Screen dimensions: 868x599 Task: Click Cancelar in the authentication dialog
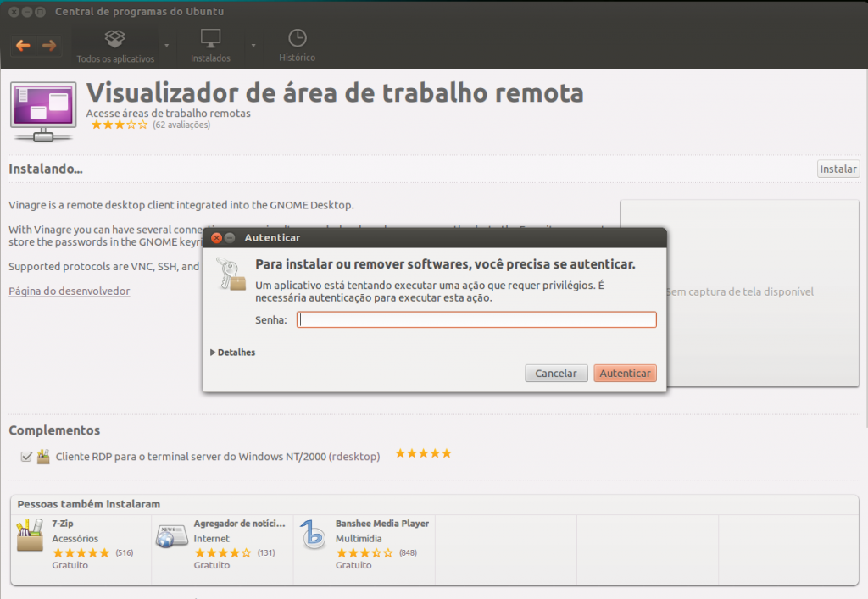(556, 374)
